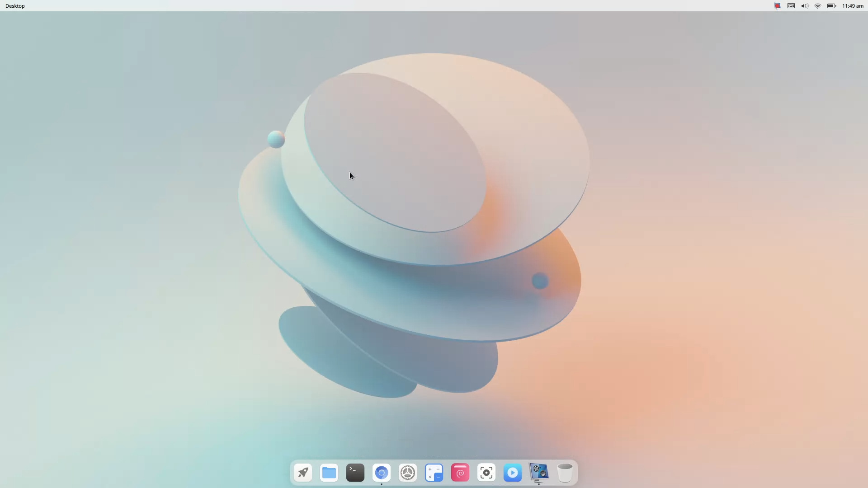Open the Chromium browser in dock
The width and height of the screenshot is (868, 488).
pyautogui.click(x=382, y=473)
